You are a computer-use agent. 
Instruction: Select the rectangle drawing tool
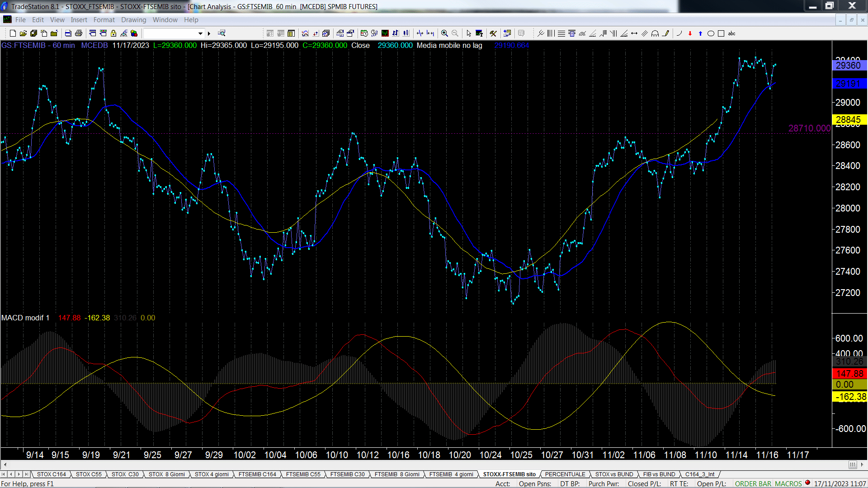pyautogui.click(x=721, y=33)
